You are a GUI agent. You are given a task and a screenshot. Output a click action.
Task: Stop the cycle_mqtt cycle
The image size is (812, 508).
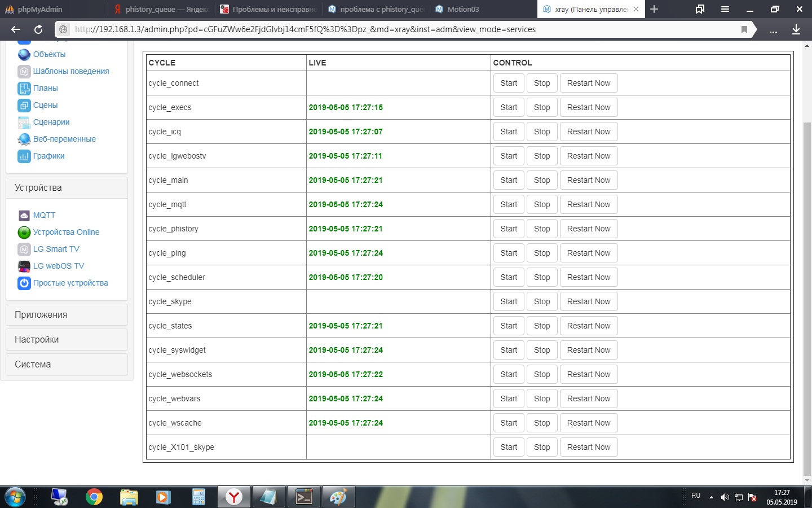click(542, 204)
